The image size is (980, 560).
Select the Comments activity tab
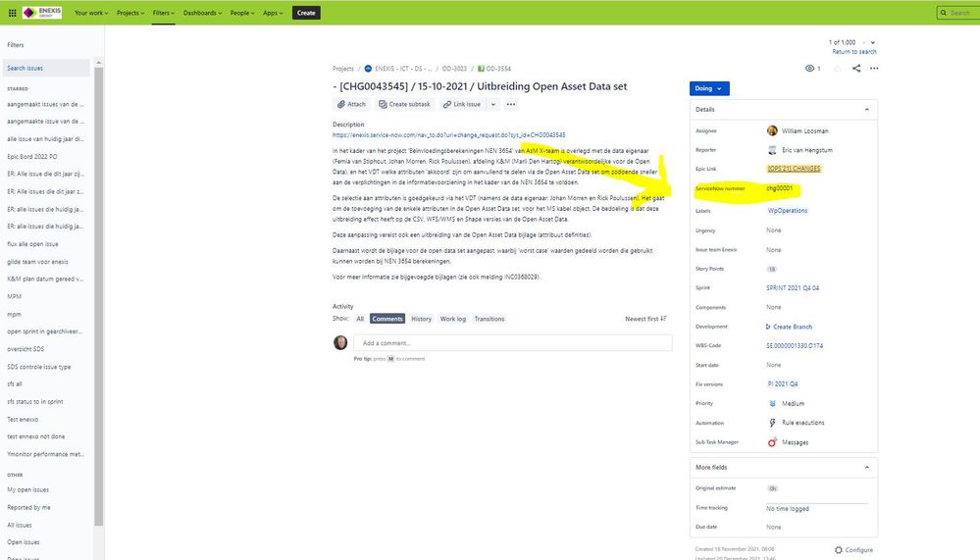click(x=387, y=319)
